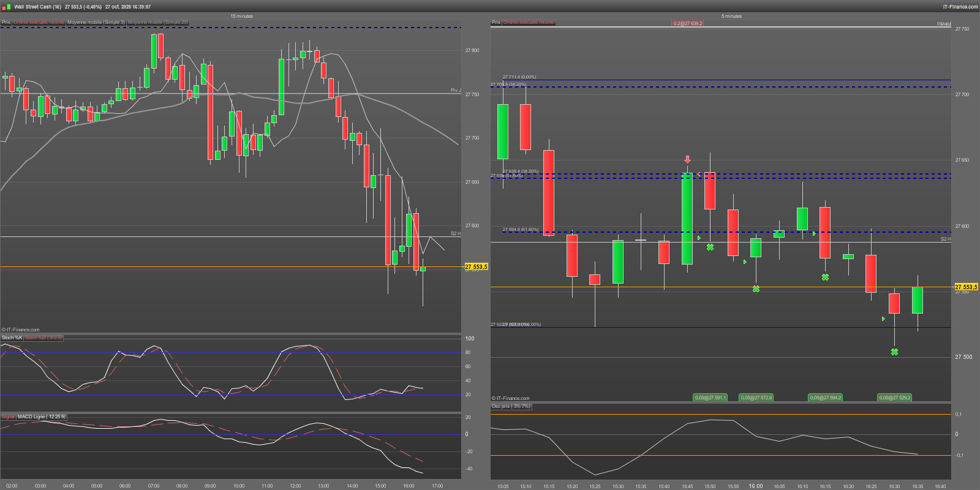This screenshot has width=980, height=490.
Task: Click the 5 minutes timeframe title
Action: (731, 17)
